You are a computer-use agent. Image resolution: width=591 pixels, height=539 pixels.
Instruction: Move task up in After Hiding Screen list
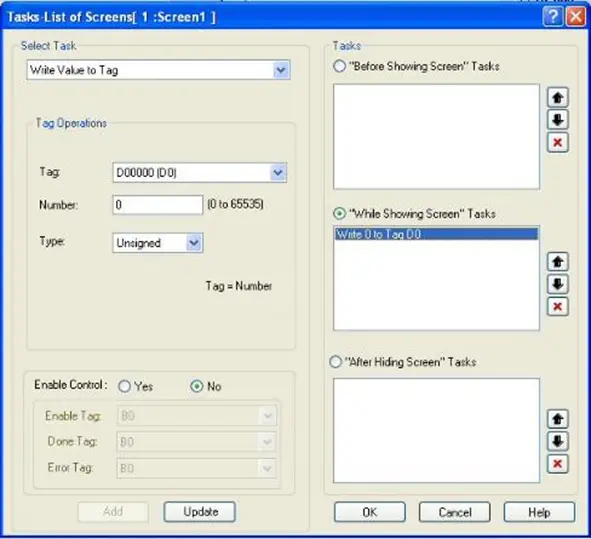(557, 419)
